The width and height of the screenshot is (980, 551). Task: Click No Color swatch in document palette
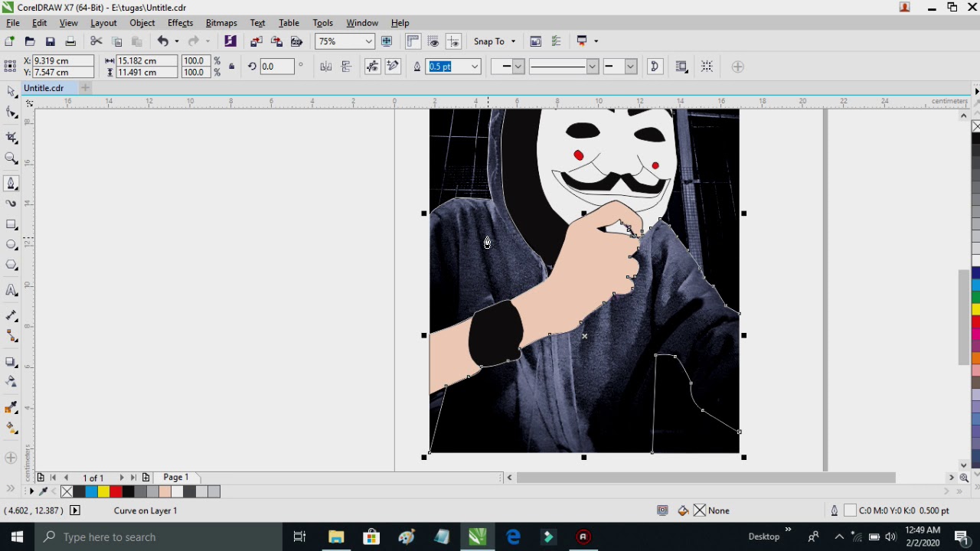pyautogui.click(x=67, y=491)
